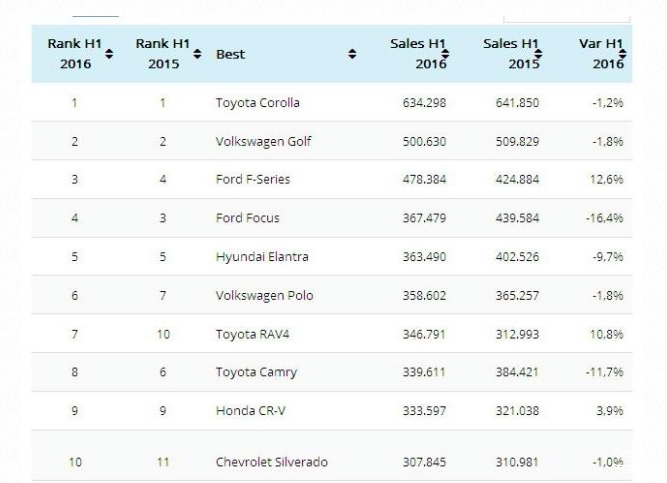Click sort arrows for Rank H1 2016 column
Image resolution: width=667 pixels, height=483 pixels.
coord(109,53)
